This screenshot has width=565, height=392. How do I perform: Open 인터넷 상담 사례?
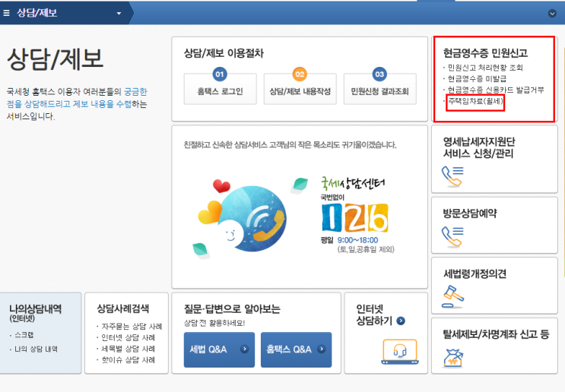128,337
